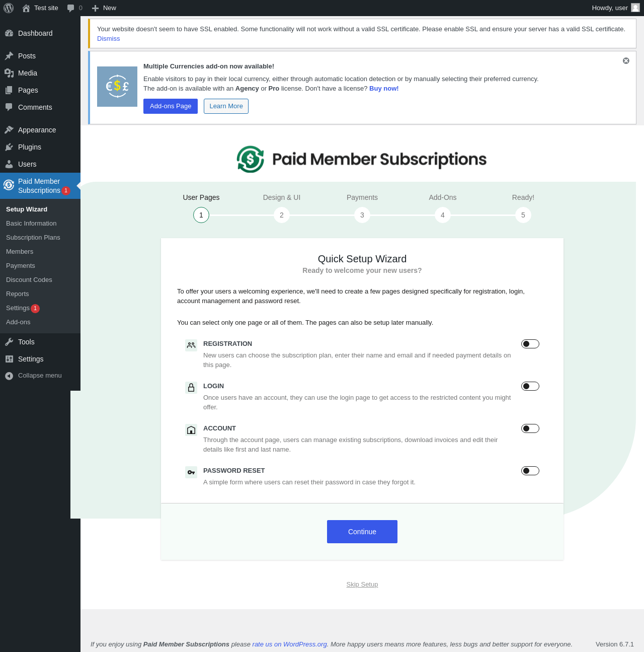Open rate us on WordPress.org link
Image resolution: width=644 pixels, height=652 pixels.
pos(290,644)
